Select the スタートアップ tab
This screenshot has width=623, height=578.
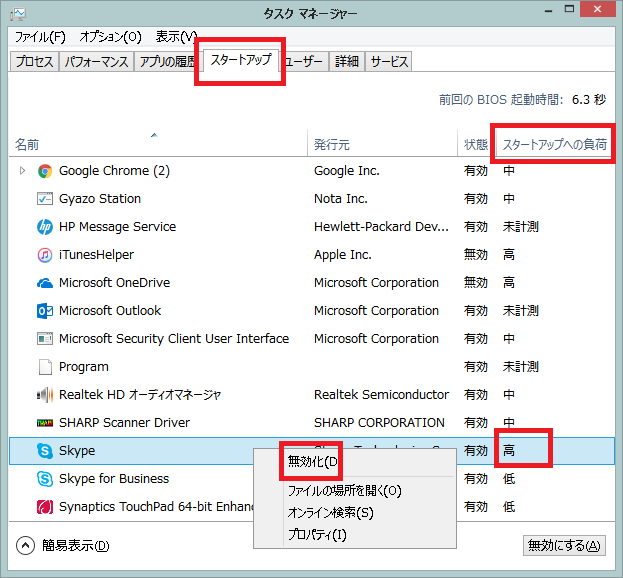[241, 60]
